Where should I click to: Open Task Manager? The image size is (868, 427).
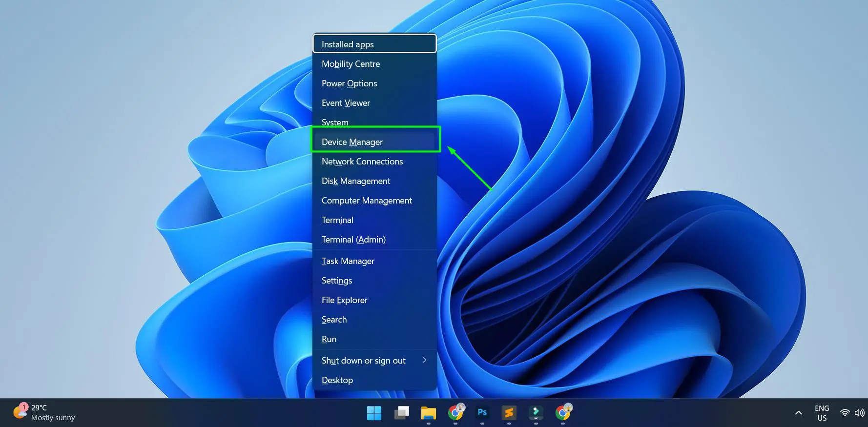[374, 261]
